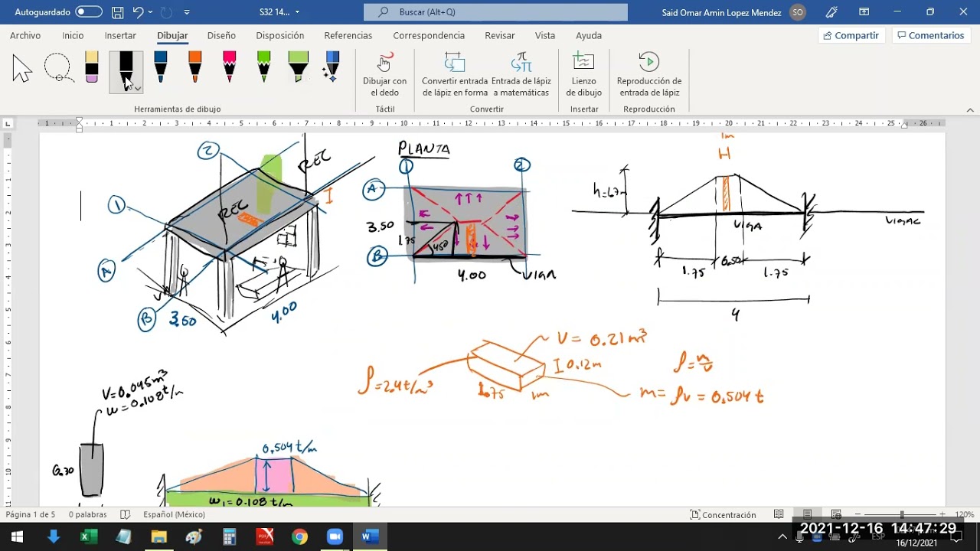This screenshot has width=980, height=551.
Task: Click the redo button
Action: point(167,12)
